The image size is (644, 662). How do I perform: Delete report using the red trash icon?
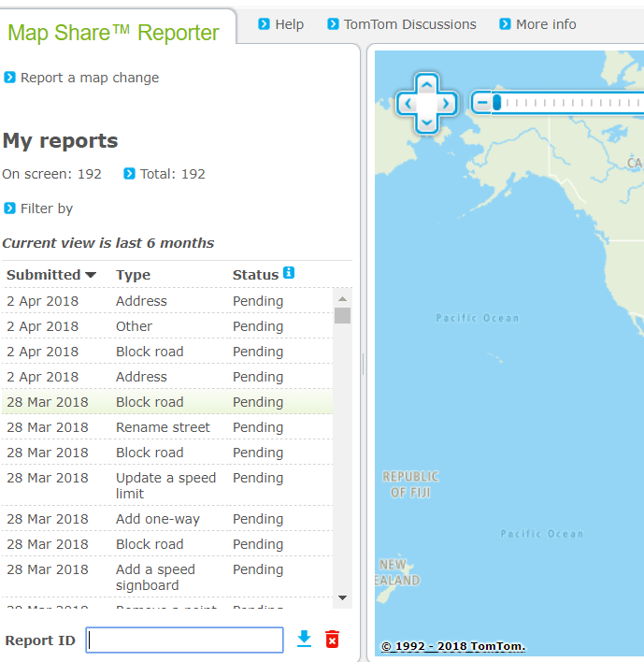pos(332,640)
